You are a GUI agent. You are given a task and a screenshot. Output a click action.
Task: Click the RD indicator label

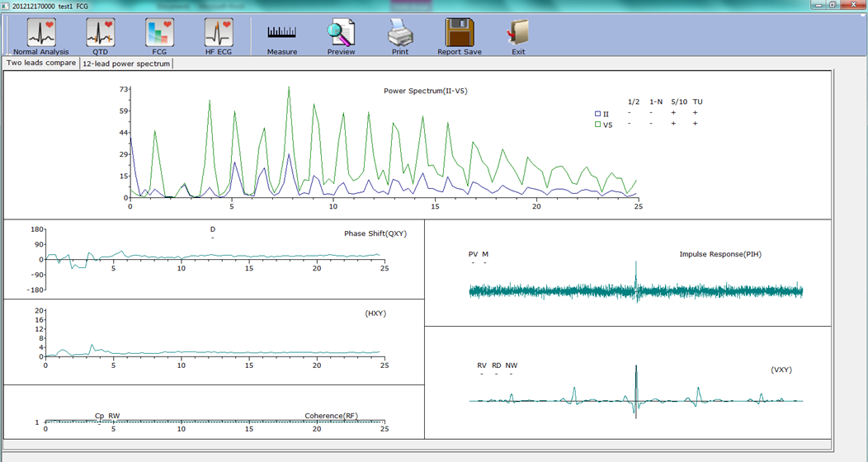point(496,365)
